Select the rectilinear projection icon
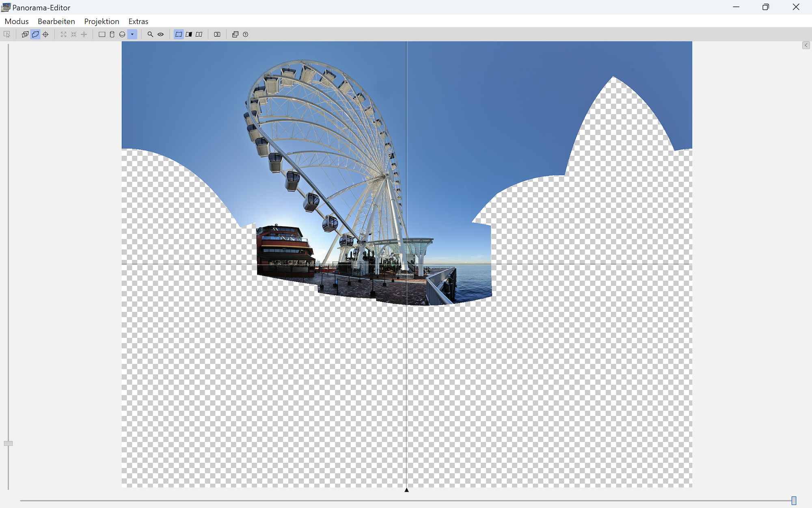The height and width of the screenshot is (508, 812). (102, 35)
